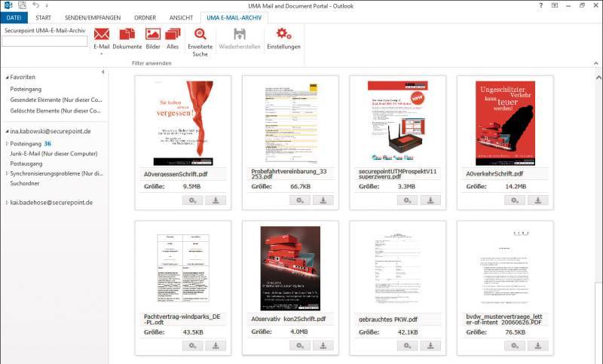Download gebrauchtes PKW.pdf

coord(430,346)
